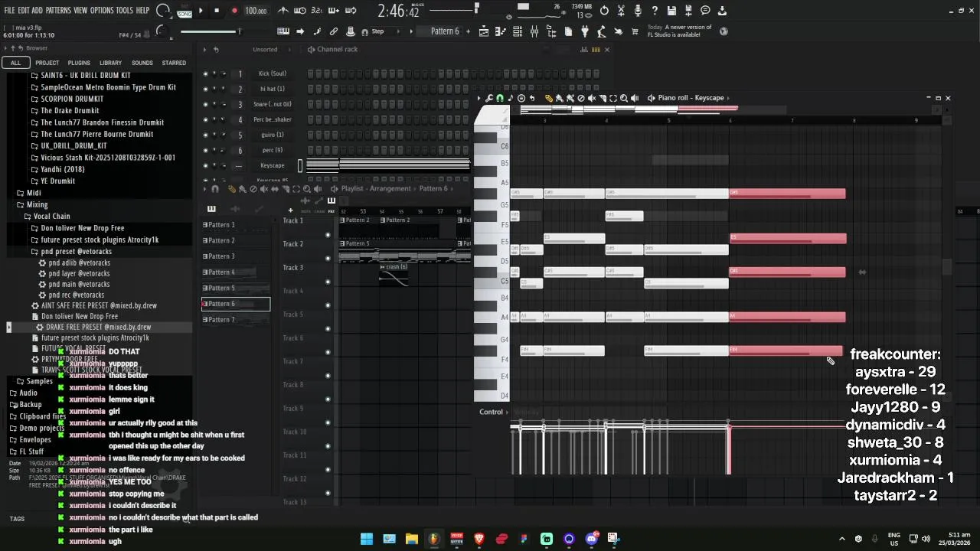Mute the perc (9) channel
The image size is (980, 551).
(205, 150)
